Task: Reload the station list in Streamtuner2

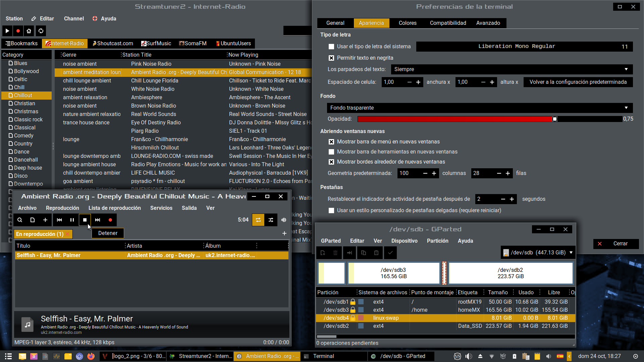Action: (41, 31)
